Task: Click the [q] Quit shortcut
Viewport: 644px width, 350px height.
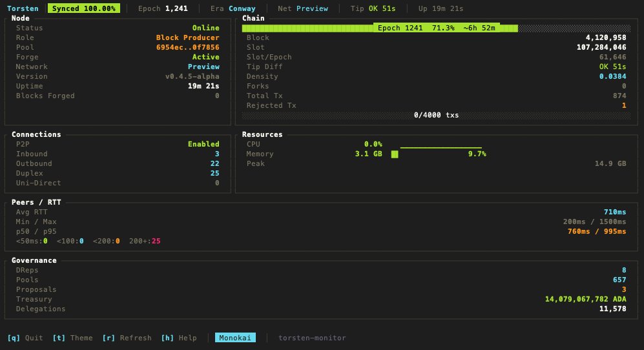Action: (25, 338)
